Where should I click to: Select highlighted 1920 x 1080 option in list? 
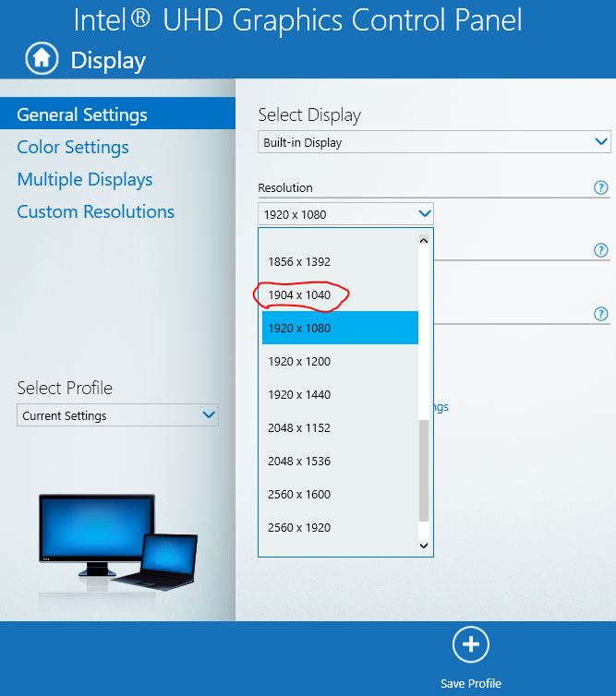point(340,328)
